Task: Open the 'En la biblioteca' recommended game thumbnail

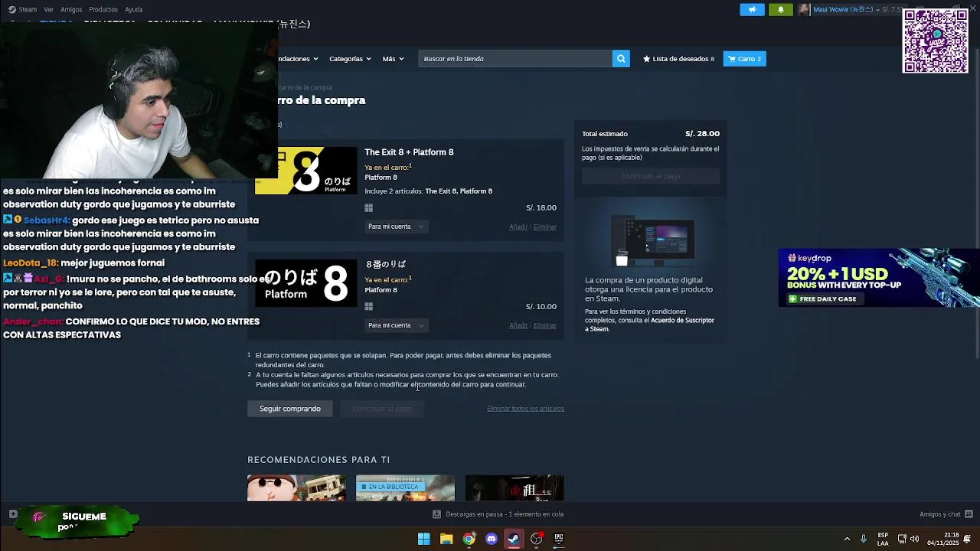Action: 405,488
